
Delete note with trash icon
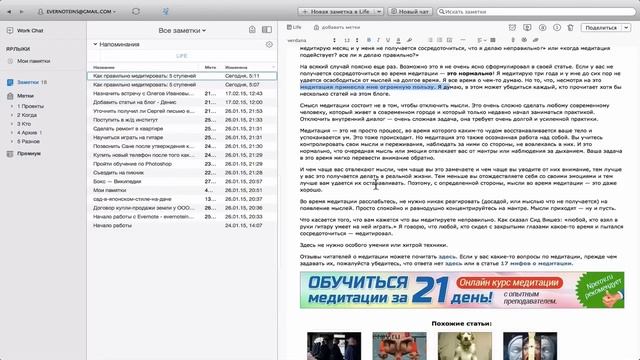click(x=571, y=27)
